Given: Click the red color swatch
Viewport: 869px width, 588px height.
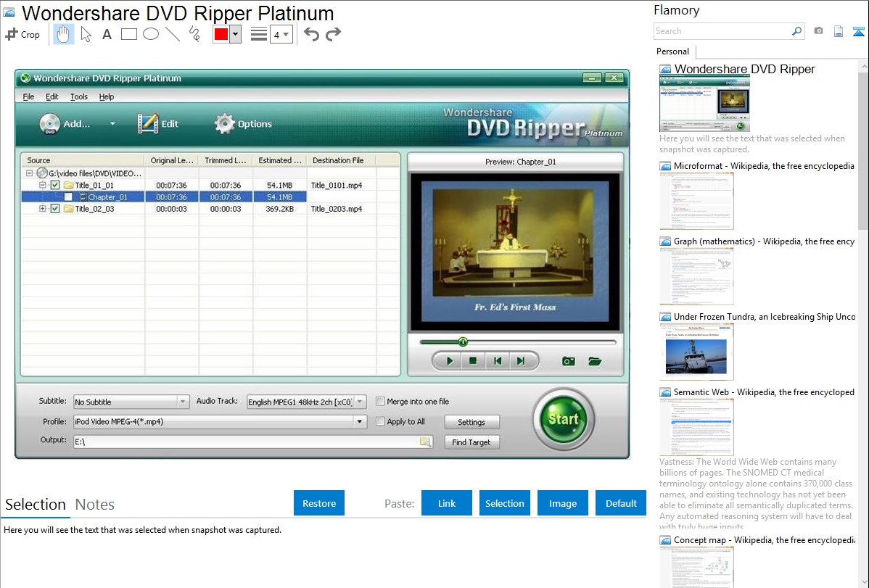Looking at the screenshot, I should tap(221, 34).
